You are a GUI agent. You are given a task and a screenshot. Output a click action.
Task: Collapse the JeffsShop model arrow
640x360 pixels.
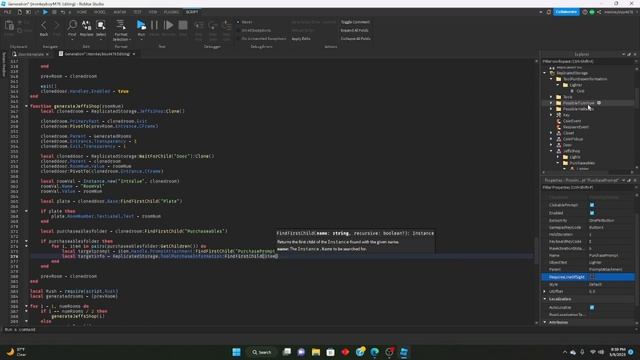coord(551,151)
